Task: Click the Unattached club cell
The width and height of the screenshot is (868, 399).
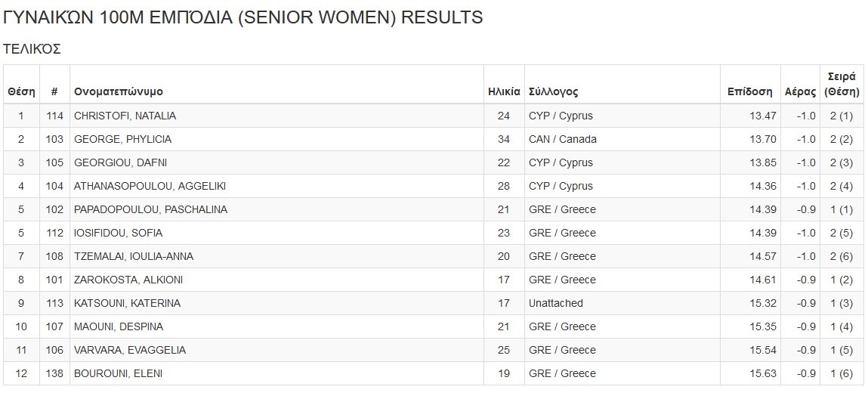Action: tap(556, 303)
